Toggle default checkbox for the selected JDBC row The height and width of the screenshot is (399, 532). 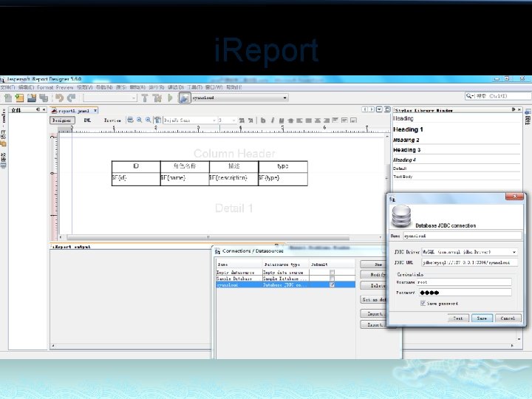(332, 284)
